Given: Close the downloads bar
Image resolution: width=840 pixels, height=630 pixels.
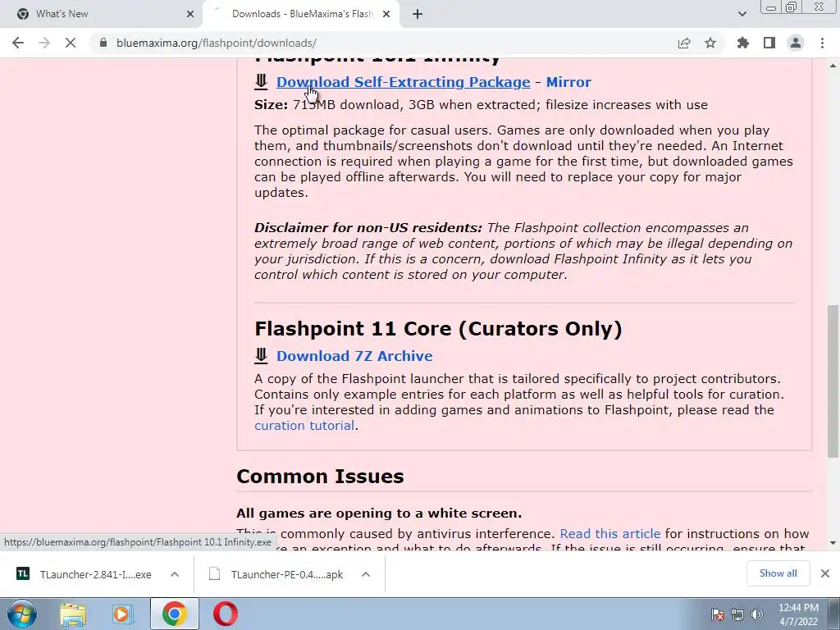Looking at the screenshot, I should click(x=825, y=573).
